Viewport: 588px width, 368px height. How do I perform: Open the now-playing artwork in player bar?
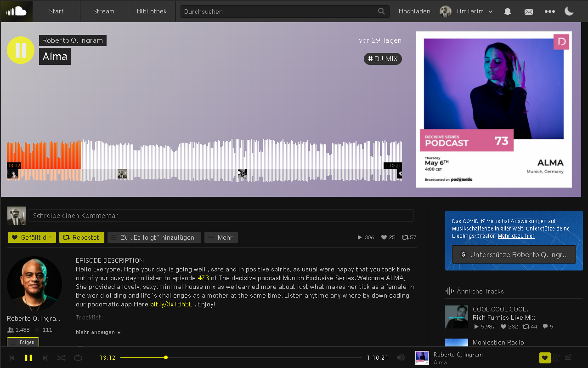pos(422,357)
